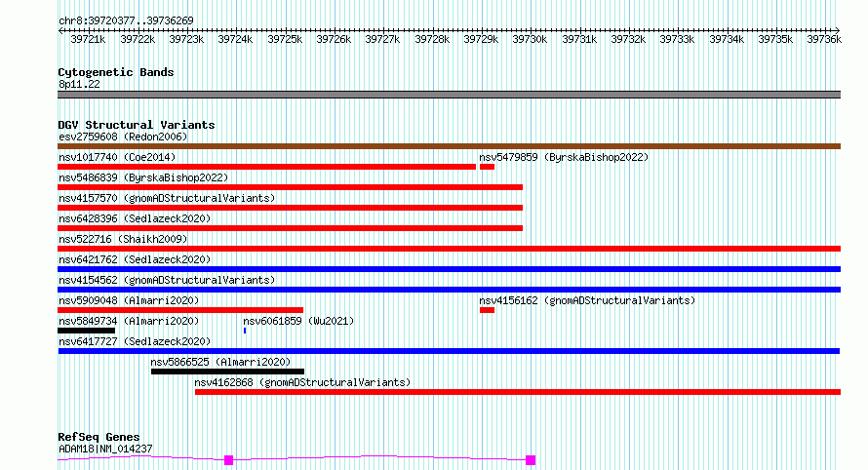Click the 39733k ruler tick label
The height and width of the screenshot is (470, 868).
pos(677,39)
